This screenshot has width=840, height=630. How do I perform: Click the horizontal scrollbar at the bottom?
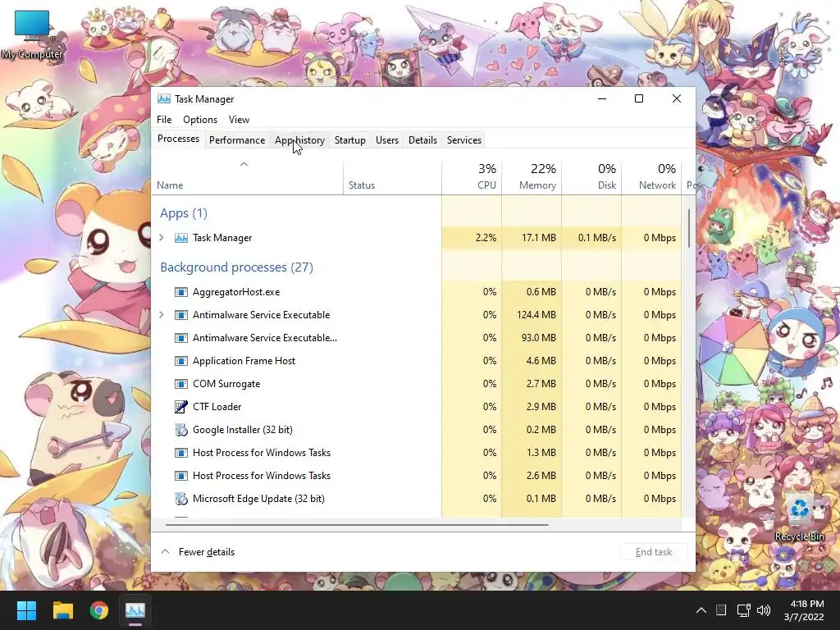[x=357, y=524]
